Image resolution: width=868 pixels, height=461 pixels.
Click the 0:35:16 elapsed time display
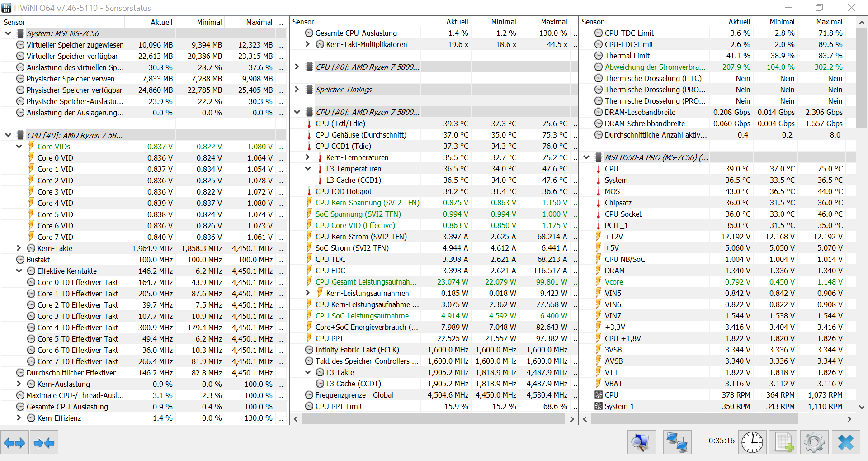tap(722, 441)
